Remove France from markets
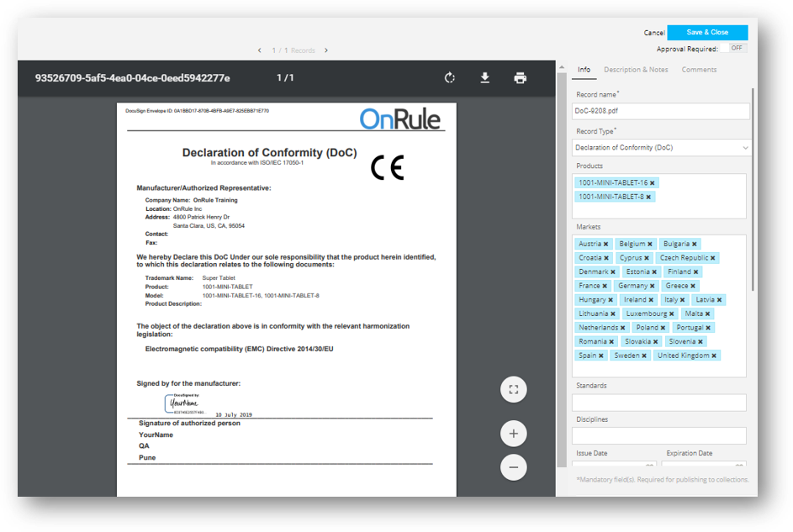This screenshot has height=532, width=793. click(x=605, y=286)
